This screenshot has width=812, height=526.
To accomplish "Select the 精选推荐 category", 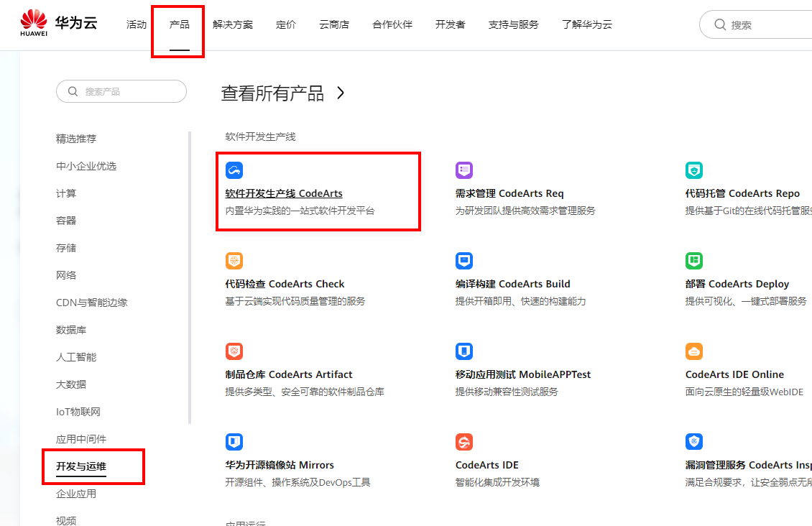I will point(76,139).
